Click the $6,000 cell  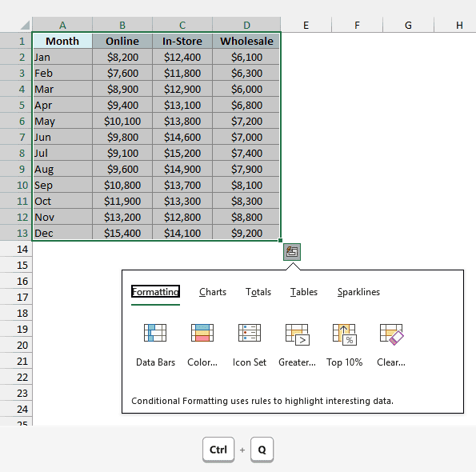(x=246, y=89)
